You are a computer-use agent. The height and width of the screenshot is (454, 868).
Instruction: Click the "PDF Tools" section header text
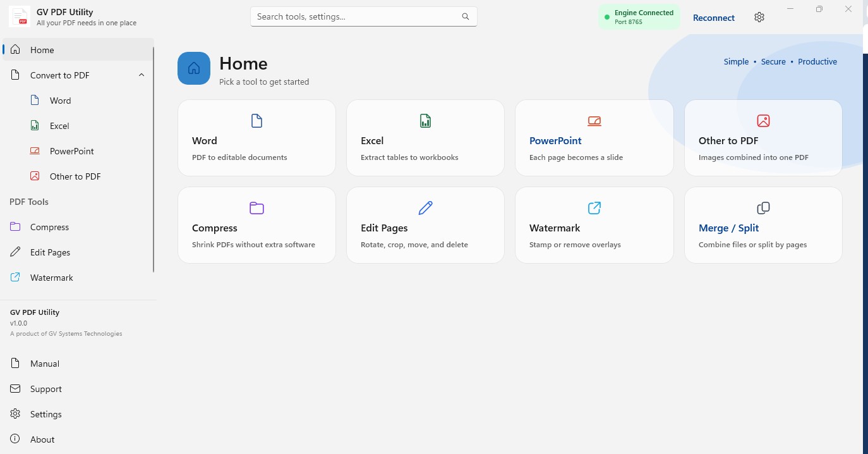(x=29, y=202)
